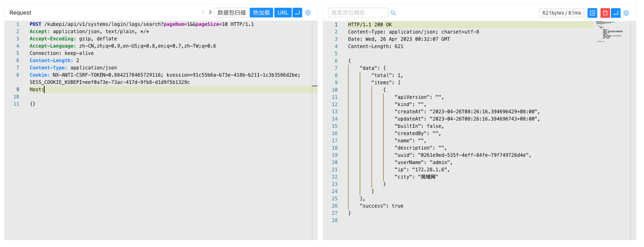Click the 621bytes / 81ms size tag
644x247 pixels.
(x=561, y=13)
